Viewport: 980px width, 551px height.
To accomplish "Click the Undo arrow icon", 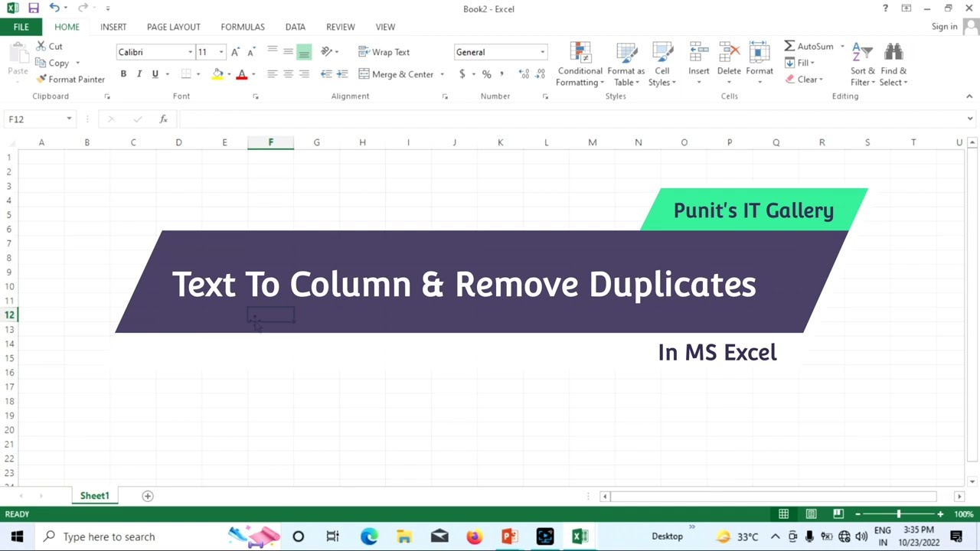I will pyautogui.click(x=54, y=8).
